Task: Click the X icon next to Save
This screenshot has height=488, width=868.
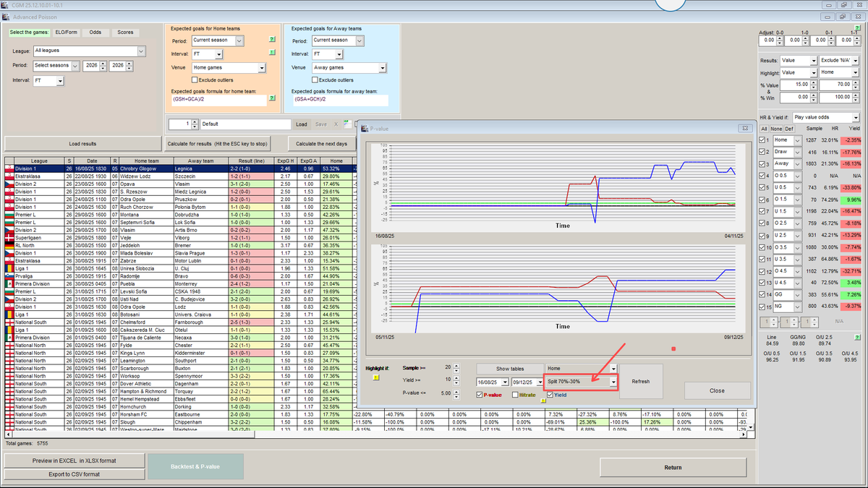Action: pos(336,124)
